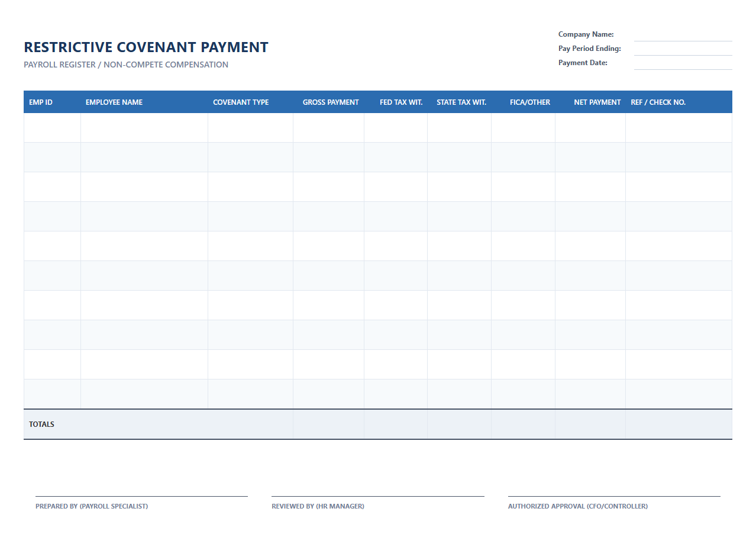Select the FICA/OTHER column header
756x534 pixels.
523,102
